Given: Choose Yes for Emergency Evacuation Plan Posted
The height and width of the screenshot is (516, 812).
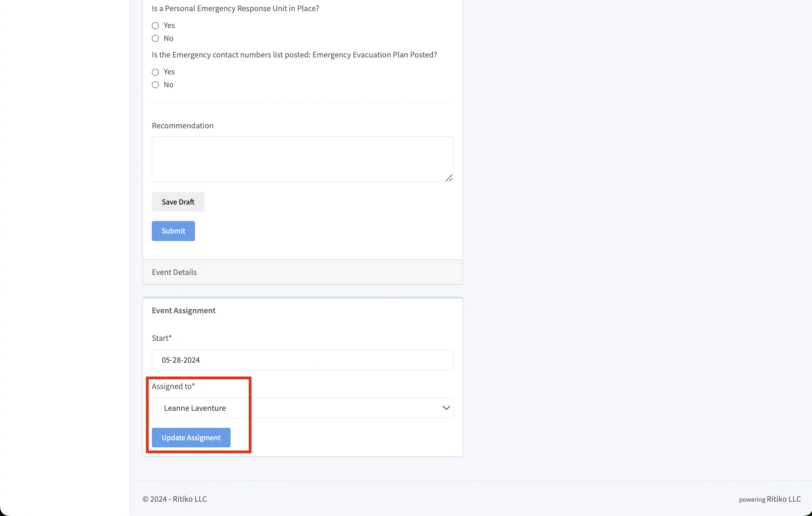Looking at the screenshot, I should [x=155, y=72].
